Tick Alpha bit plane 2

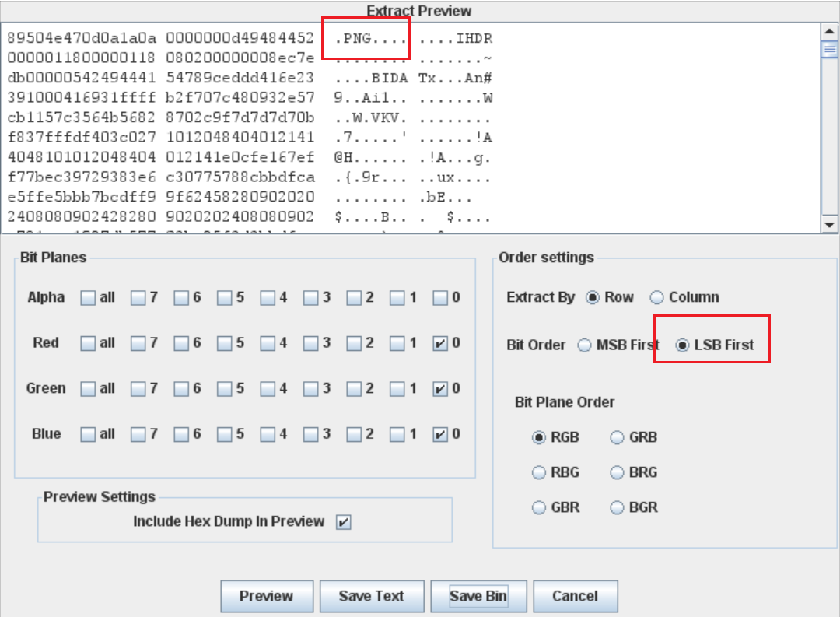[354, 297]
